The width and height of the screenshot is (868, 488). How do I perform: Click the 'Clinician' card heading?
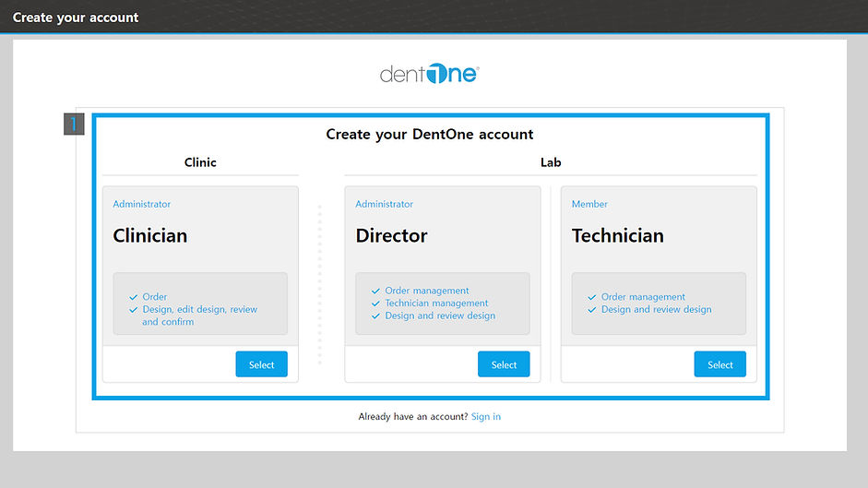150,235
